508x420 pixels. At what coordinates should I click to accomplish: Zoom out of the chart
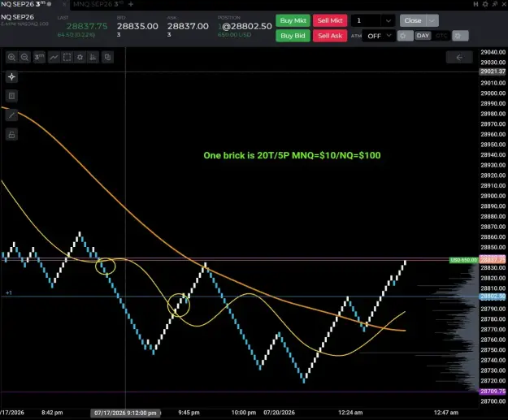(24, 58)
